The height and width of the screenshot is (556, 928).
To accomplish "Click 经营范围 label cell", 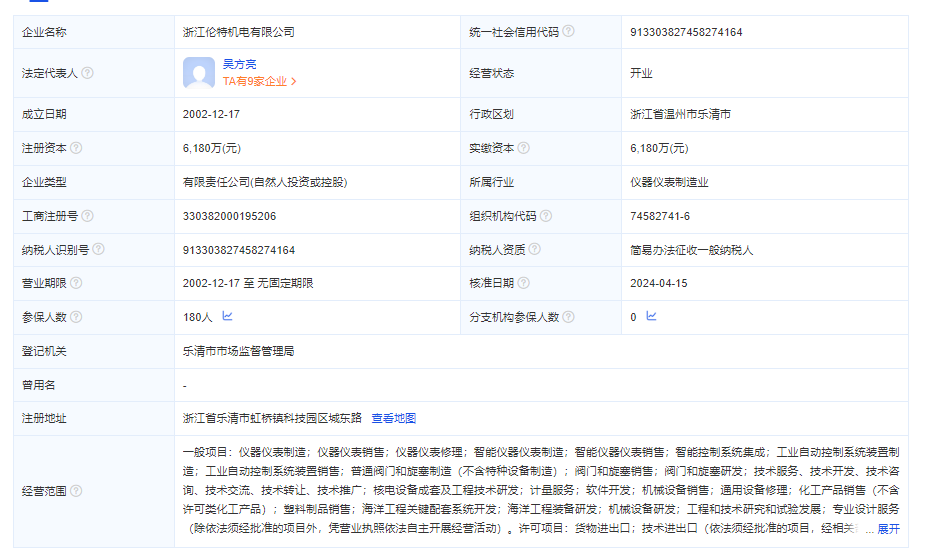I will tap(94, 491).
